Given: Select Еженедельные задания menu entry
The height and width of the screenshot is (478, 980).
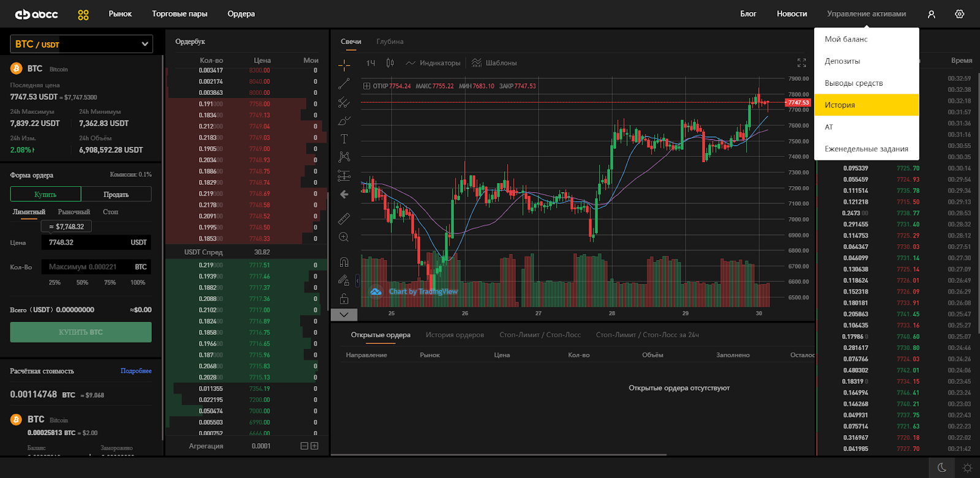Looking at the screenshot, I should click(867, 149).
